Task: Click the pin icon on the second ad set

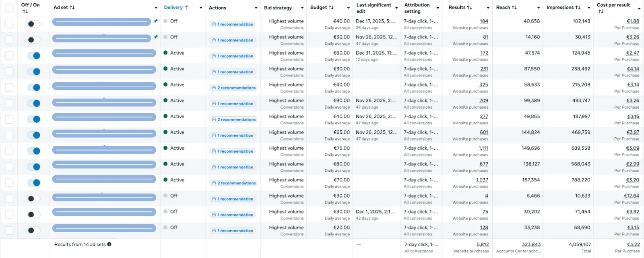Action: 156,37
